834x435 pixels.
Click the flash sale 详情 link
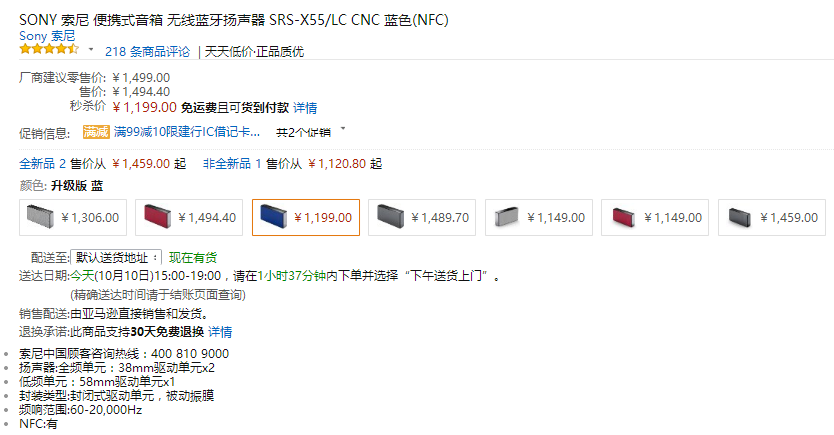pyautogui.click(x=305, y=108)
